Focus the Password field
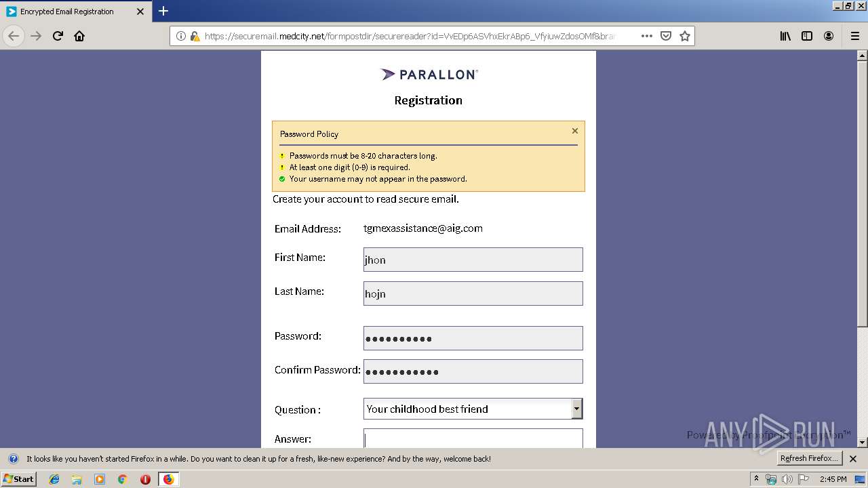 point(473,338)
